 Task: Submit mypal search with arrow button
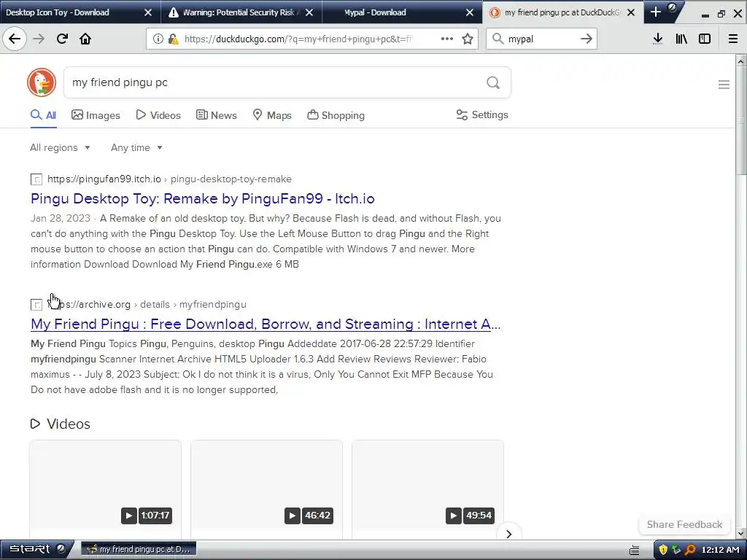pos(587,39)
